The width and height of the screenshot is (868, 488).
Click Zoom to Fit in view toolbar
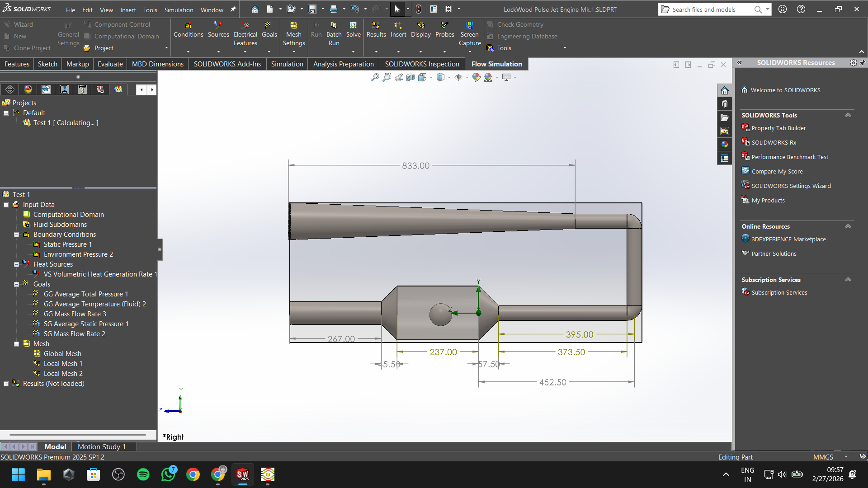click(x=375, y=77)
